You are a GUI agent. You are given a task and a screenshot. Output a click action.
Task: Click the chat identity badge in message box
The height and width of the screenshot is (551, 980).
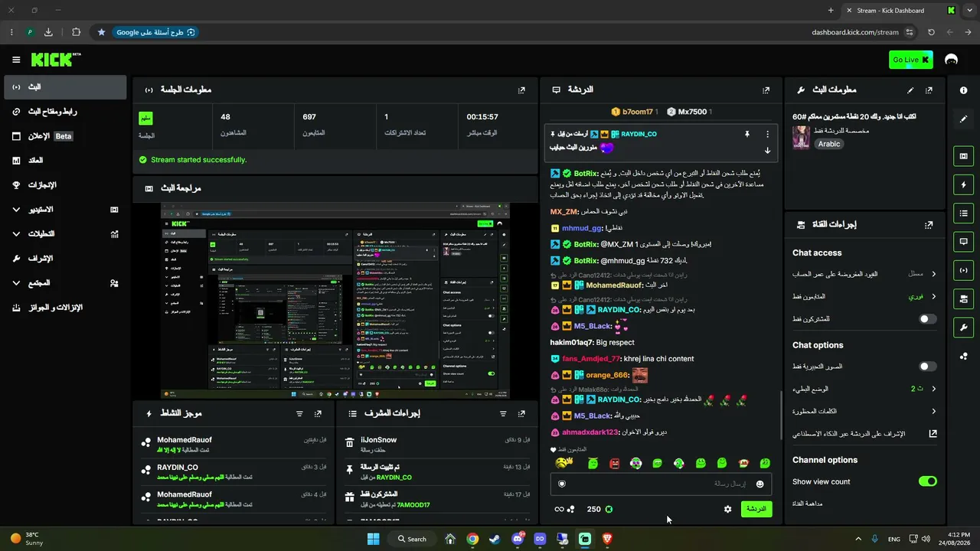tap(562, 484)
